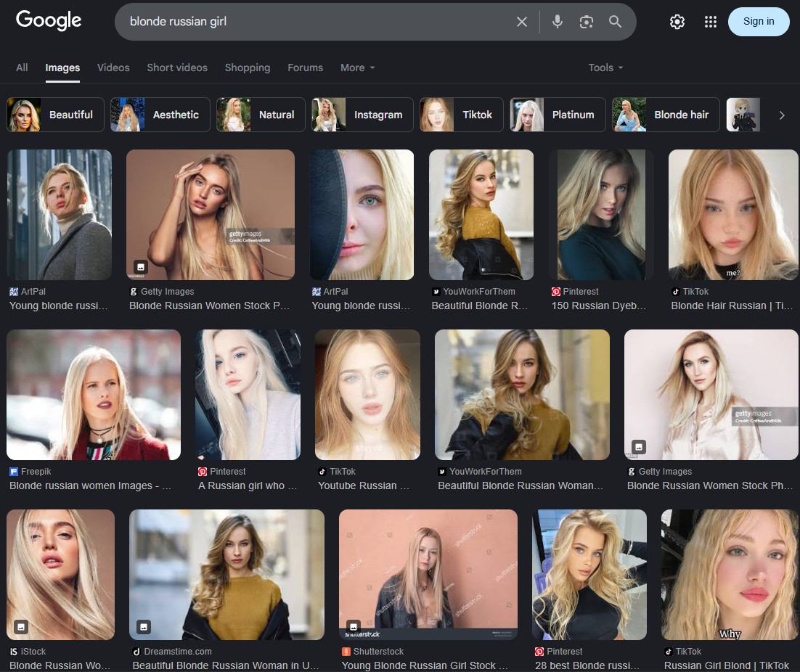The width and height of the screenshot is (800, 672).
Task: Open the Young Blonde Russian Girl Stock link
Action: click(x=425, y=665)
